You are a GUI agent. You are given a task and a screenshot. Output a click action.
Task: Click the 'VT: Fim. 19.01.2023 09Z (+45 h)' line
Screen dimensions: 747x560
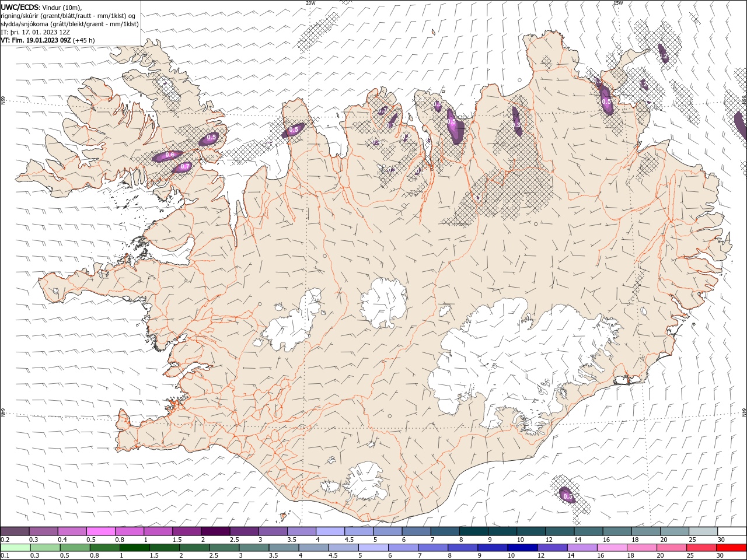48,40
